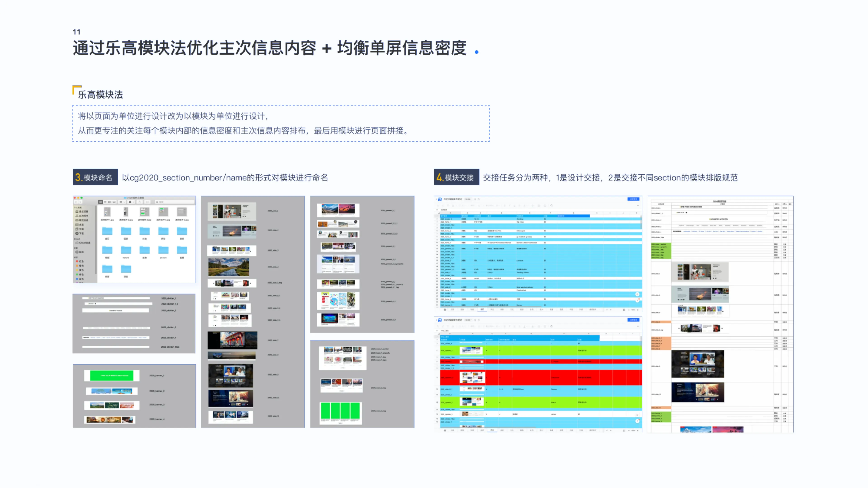
Task: Select the blue 蓝色 tag in Finder
Action: 80,279
